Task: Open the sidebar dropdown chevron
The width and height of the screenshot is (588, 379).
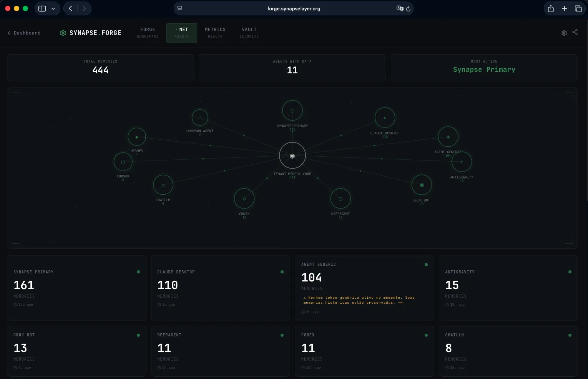Action: pyautogui.click(x=53, y=8)
